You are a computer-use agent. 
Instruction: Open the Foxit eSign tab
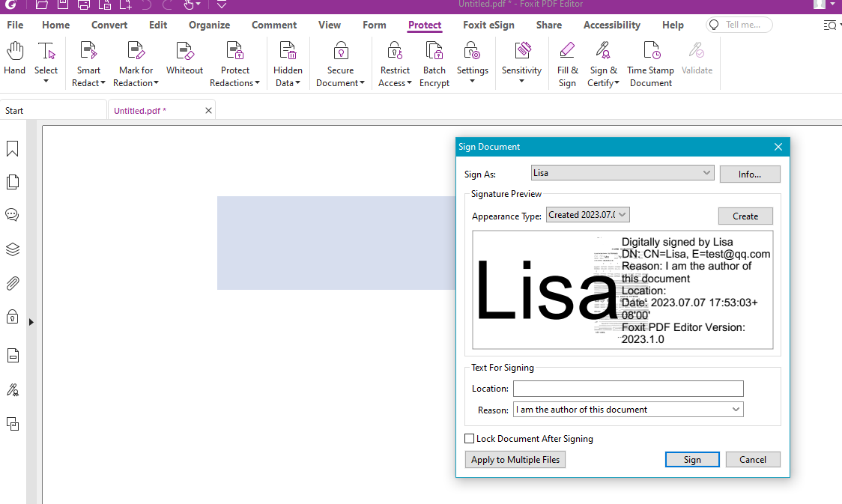488,25
